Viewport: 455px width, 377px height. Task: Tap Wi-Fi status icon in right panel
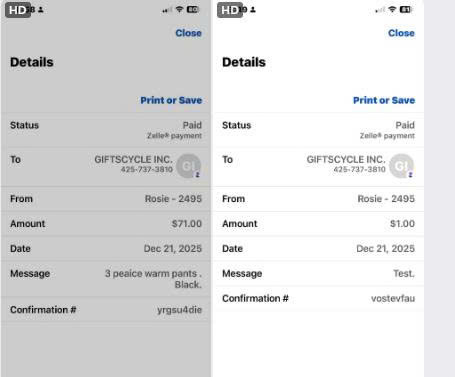coord(392,9)
